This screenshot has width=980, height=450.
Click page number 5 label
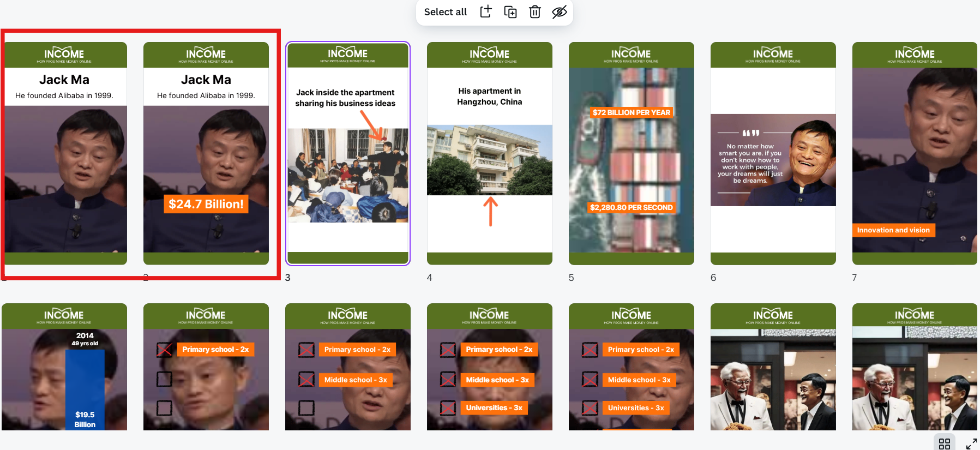tap(572, 278)
